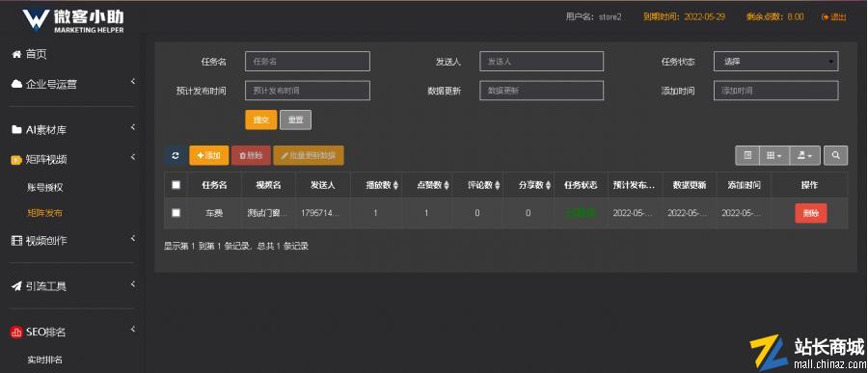Click the 视频名 column header

268,185
